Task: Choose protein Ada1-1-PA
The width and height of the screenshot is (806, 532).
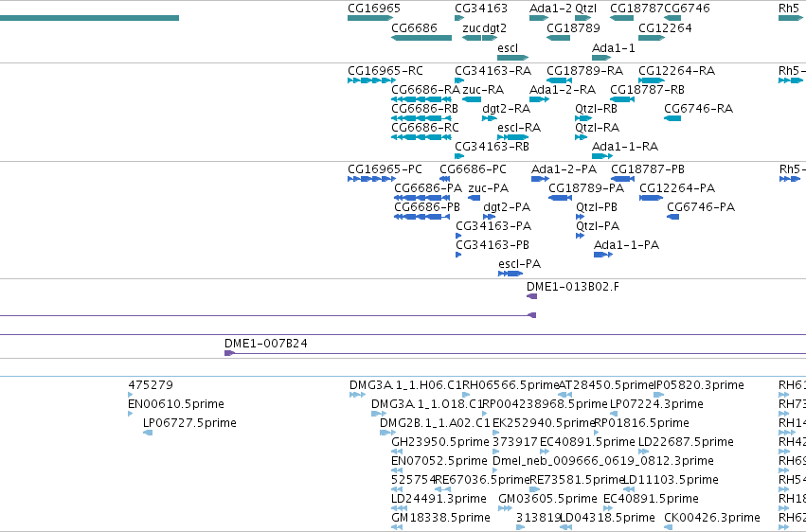Action: click(603, 256)
